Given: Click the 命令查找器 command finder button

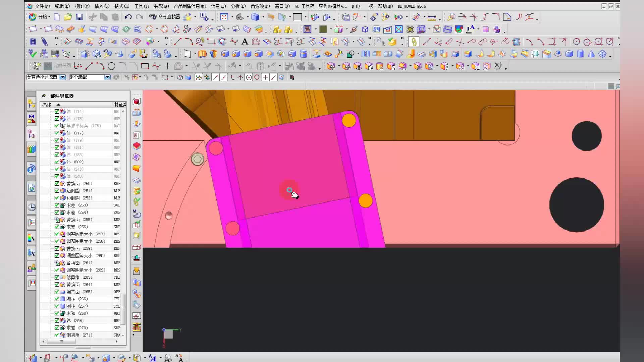Looking at the screenshot, I should pyautogui.click(x=165, y=17).
